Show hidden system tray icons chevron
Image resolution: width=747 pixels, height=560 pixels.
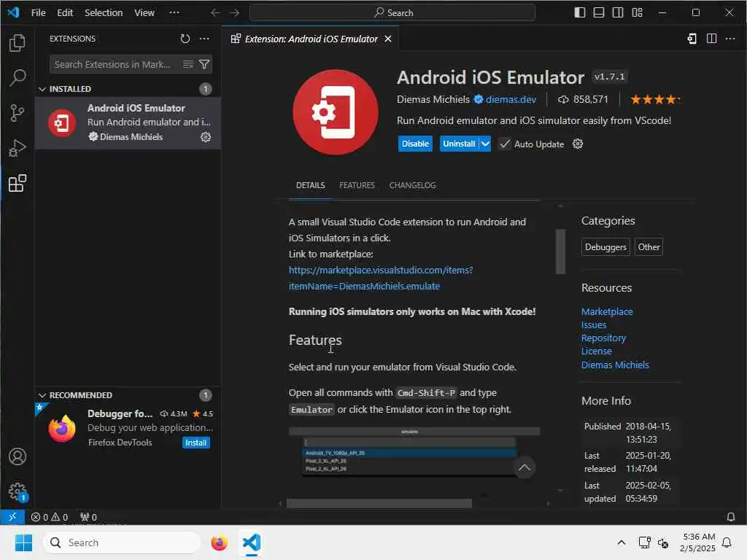coord(622,542)
